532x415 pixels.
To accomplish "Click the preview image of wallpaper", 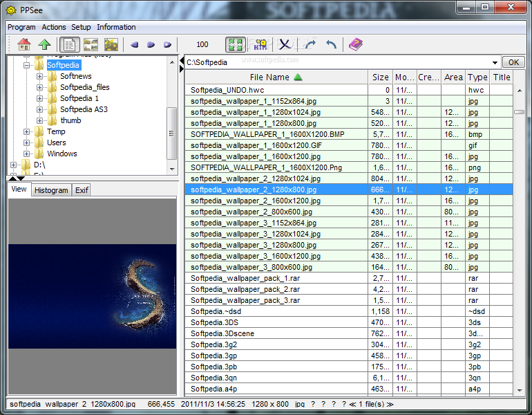I will [93, 296].
